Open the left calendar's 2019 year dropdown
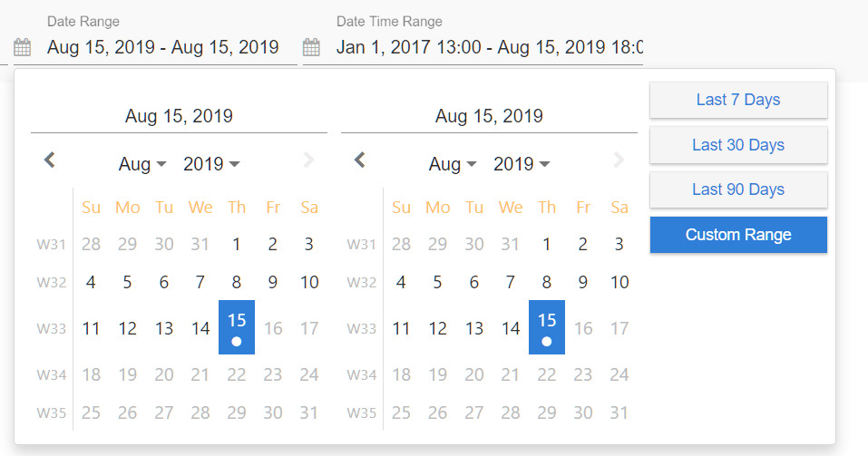Image resolution: width=868 pixels, height=456 pixels. coord(211,164)
